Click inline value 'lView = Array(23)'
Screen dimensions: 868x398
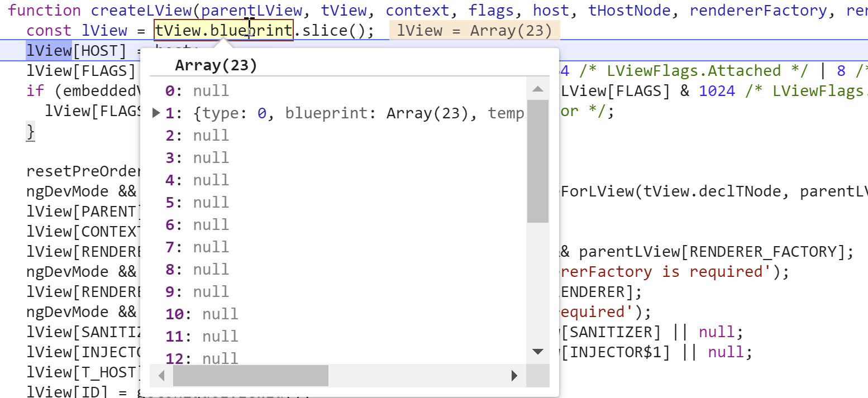pyautogui.click(x=474, y=31)
